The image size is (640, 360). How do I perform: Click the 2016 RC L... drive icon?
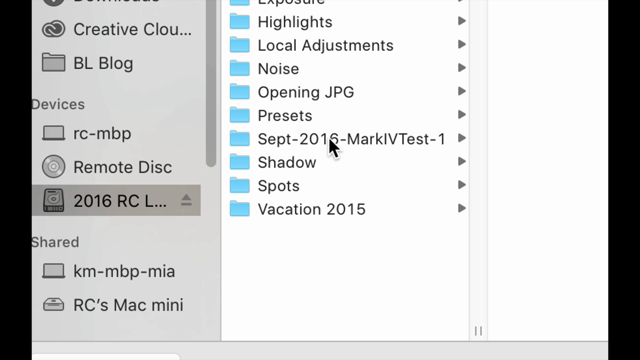pyautogui.click(x=53, y=200)
